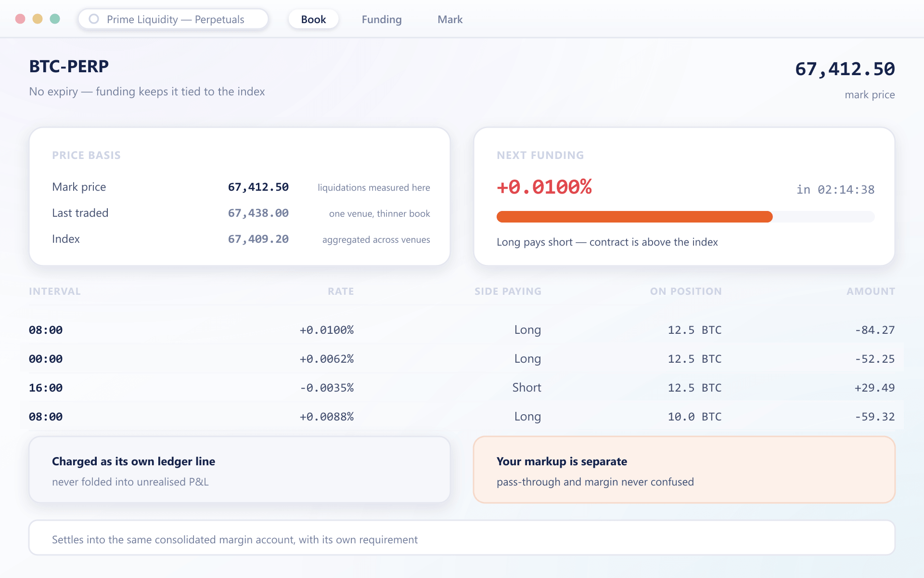The height and width of the screenshot is (578, 924).
Task: Click the rate -0.0035%
Action: pyautogui.click(x=326, y=388)
